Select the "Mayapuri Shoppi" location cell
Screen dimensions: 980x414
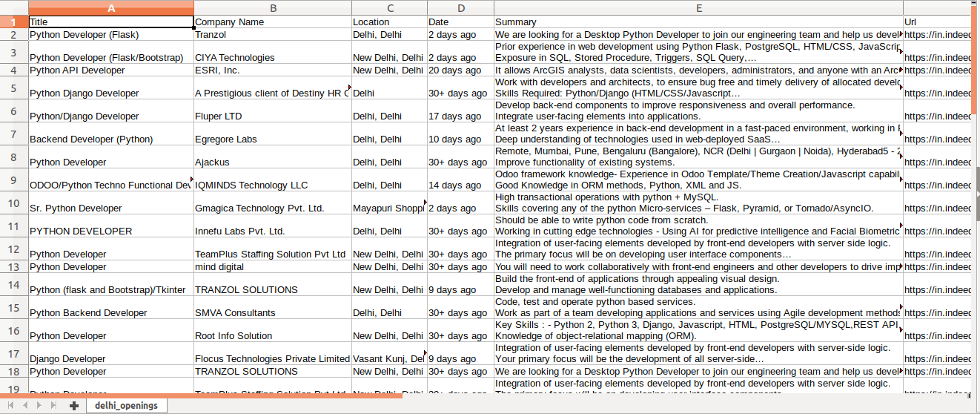[389, 203]
